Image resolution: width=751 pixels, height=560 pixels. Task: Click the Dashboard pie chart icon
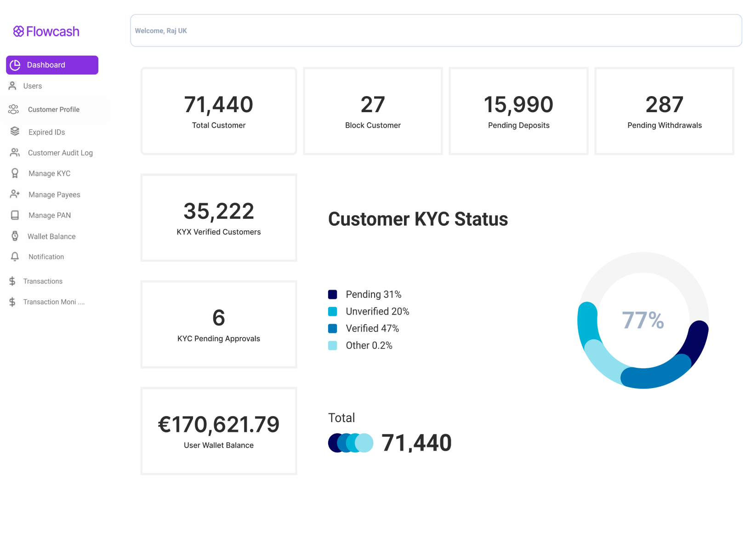(x=15, y=65)
